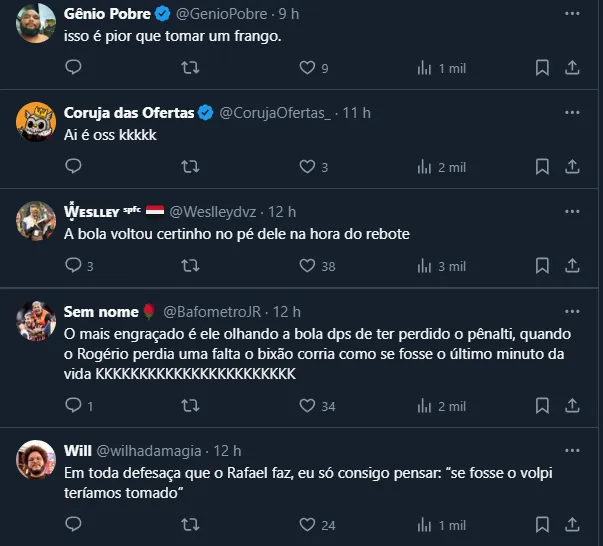Like Will's tweet with 24 likes
Screen dimensions: 603x546
point(308,524)
